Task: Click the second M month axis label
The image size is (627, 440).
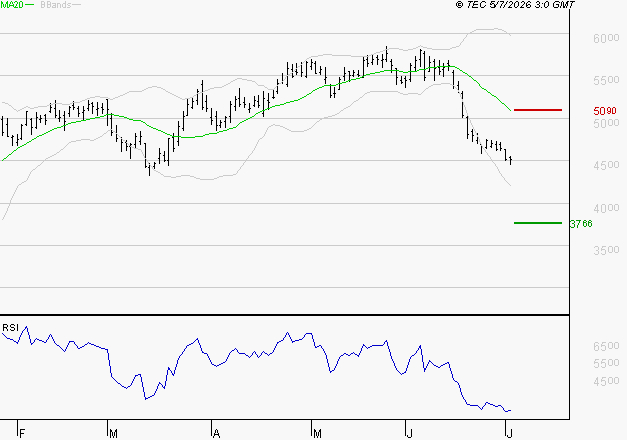Action: 317,434
